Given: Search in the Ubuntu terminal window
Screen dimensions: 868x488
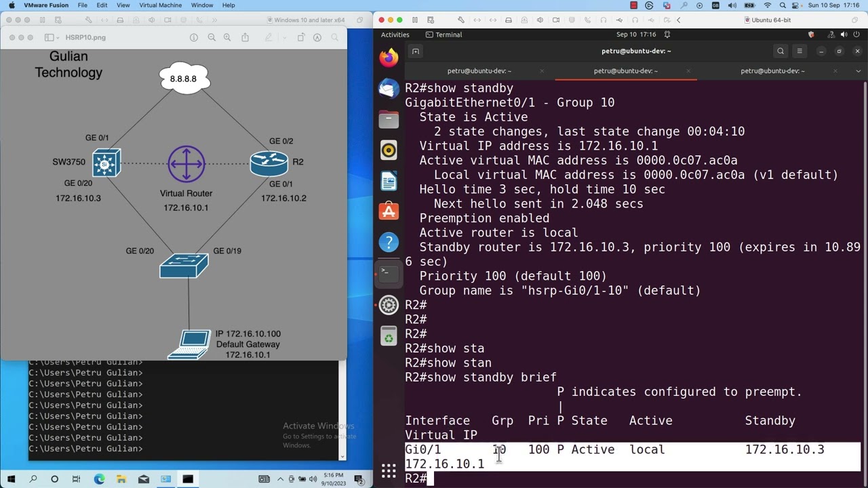Looking at the screenshot, I should click(781, 51).
